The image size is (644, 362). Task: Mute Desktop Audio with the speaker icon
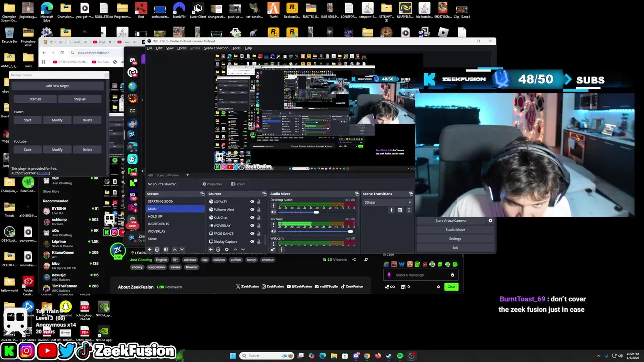[x=273, y=212]
